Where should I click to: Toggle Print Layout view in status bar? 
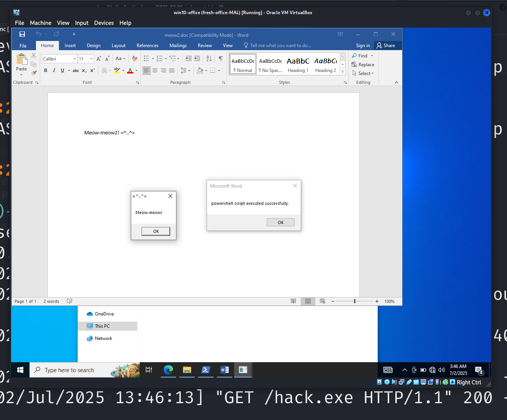click(x=308, y=301)
